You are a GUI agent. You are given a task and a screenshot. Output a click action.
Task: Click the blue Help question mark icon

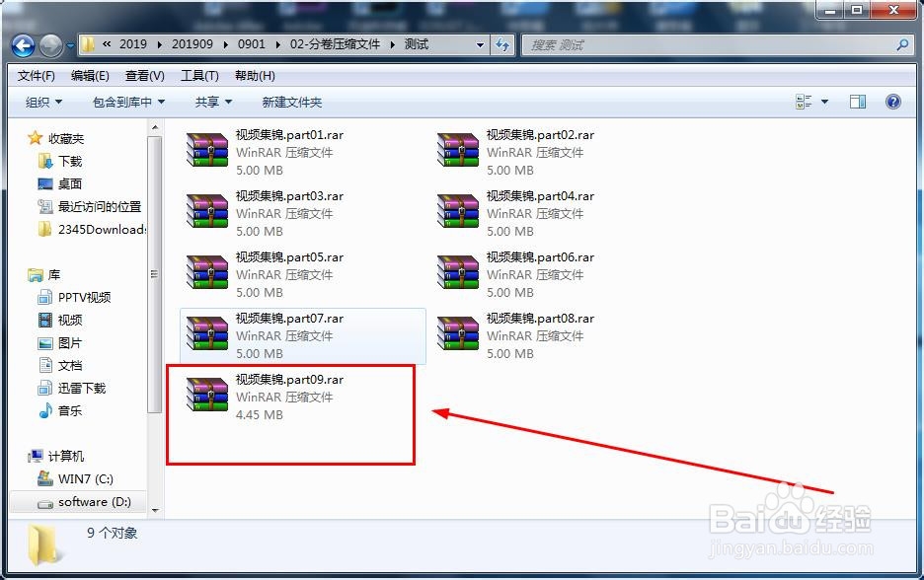click(x=892, y=102)
